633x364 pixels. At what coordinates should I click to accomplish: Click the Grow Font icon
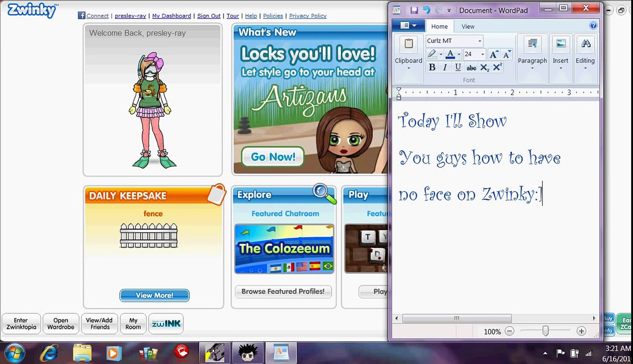494,54
